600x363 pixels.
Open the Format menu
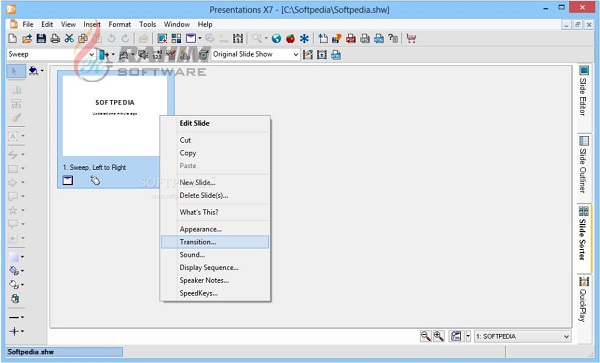pos(120,24)
